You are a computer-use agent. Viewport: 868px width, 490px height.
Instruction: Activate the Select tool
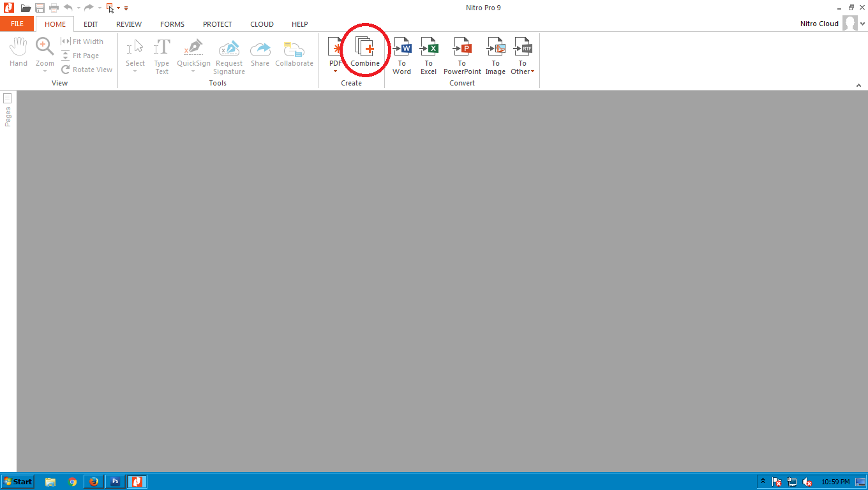tap(135, 50)
